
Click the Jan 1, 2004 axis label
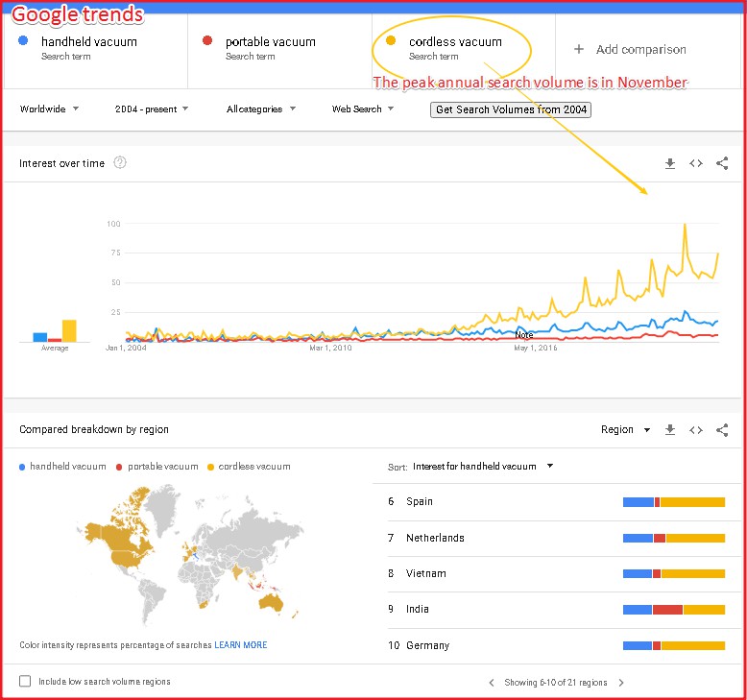point(126,348)
